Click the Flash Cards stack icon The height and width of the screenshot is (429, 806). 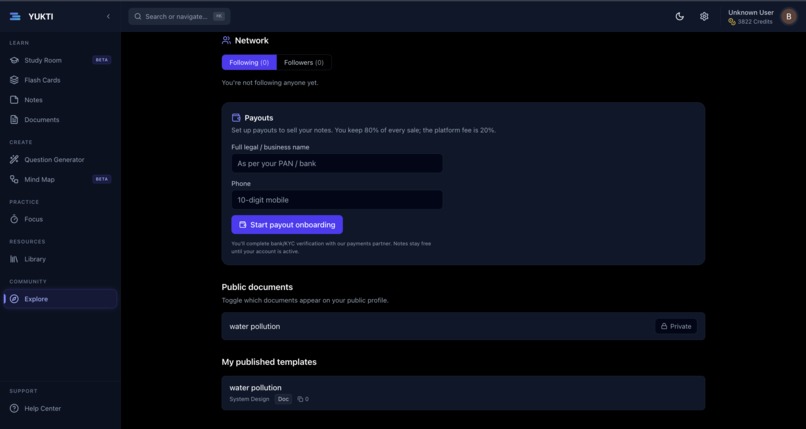point(14,80)
